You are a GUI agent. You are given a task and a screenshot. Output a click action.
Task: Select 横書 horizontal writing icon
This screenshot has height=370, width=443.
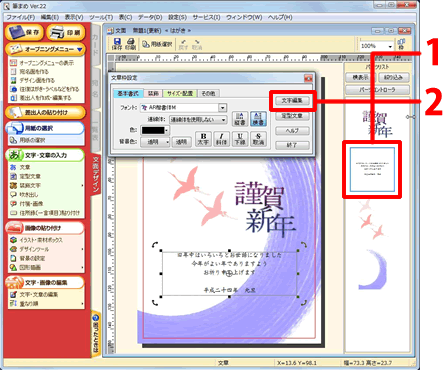coord(258,119)
